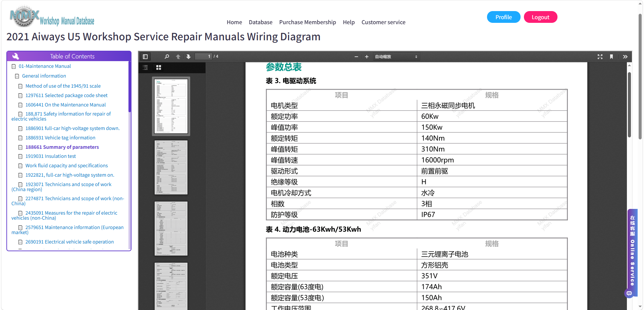Click document icon beside 1919031 Insulation test
This screenshot has height=310, width=644.
20,157
